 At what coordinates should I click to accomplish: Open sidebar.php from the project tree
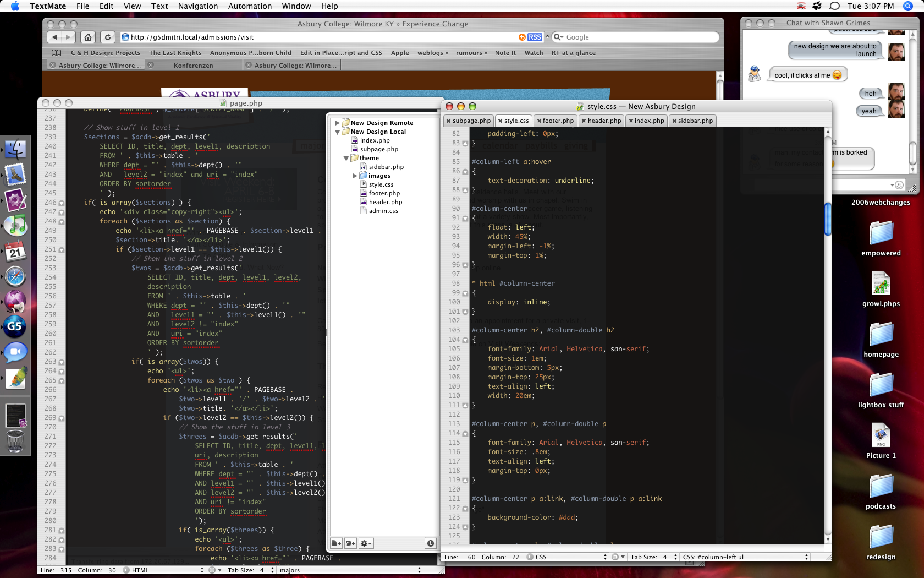[386, 167]
